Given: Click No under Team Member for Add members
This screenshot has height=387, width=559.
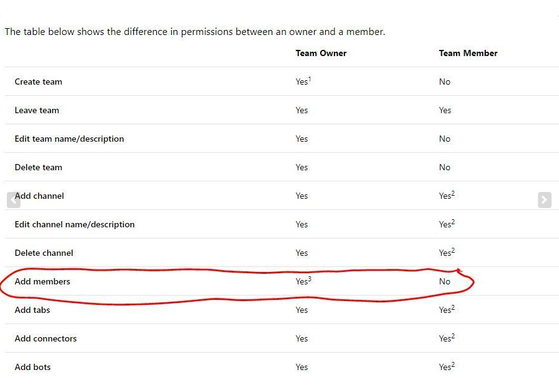Looking at the screenshot, I should (x=445, y=281).
